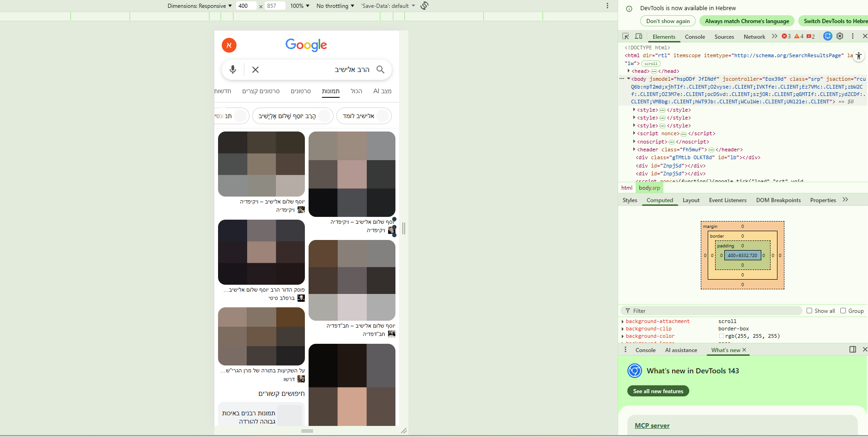This screenshot has width=868, height=437.
Task: Switch to the Sources panel
Action: tap(723, 36)
